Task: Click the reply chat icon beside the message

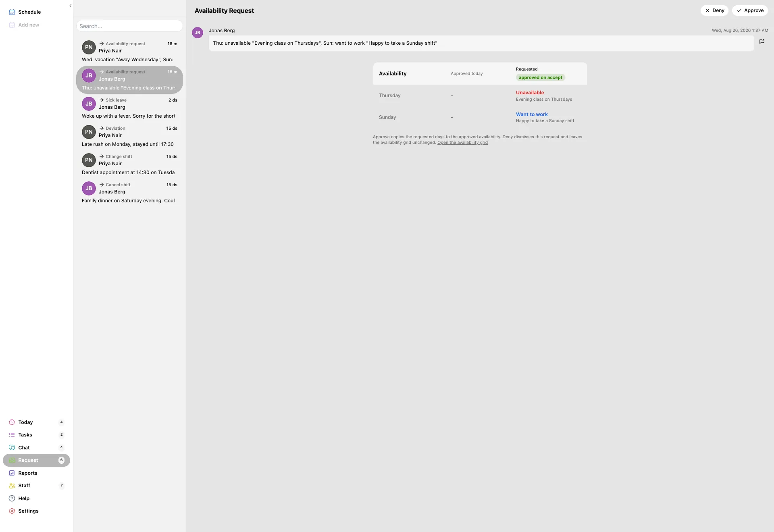Action: 762,42
